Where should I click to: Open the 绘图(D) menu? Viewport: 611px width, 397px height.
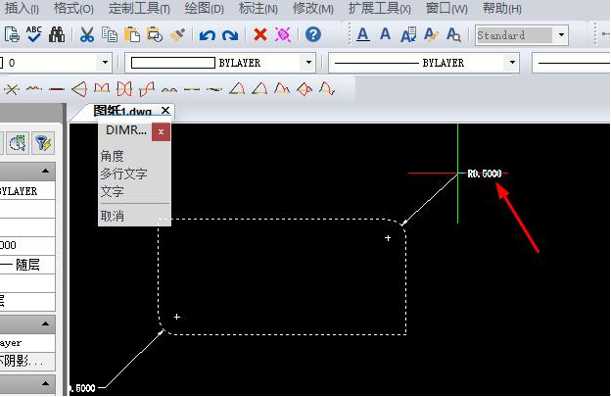click(204, 8)
